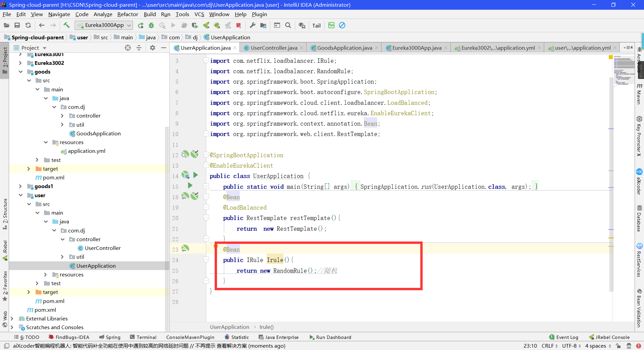This screenshot has height=350, width=644.
Task: Click the run gutter arrow on line 14
Action: [x=196, y=175]
